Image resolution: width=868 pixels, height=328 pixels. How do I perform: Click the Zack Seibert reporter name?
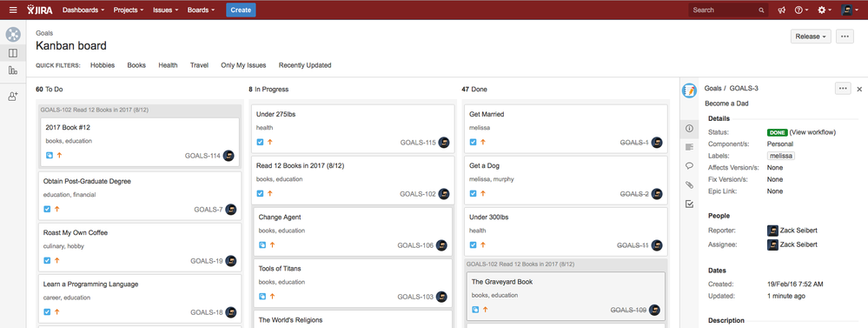point(798,230)
